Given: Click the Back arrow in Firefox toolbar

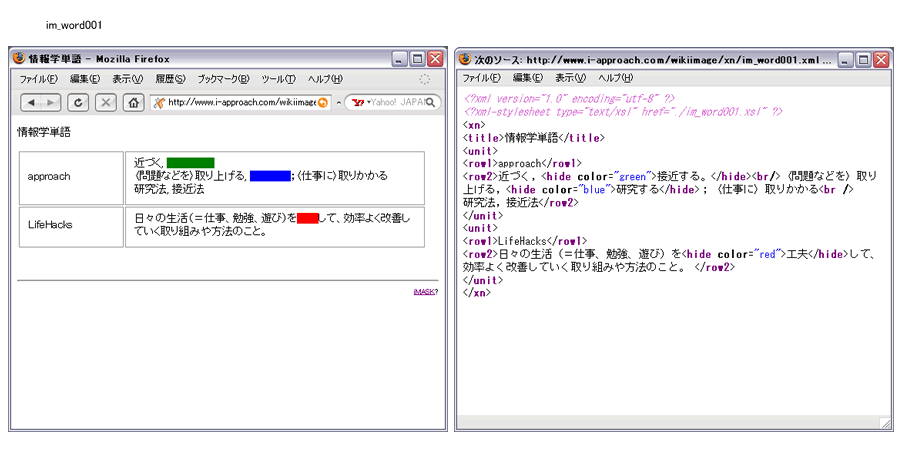Looking at the screenshot, I should click(x=31, y=102).
